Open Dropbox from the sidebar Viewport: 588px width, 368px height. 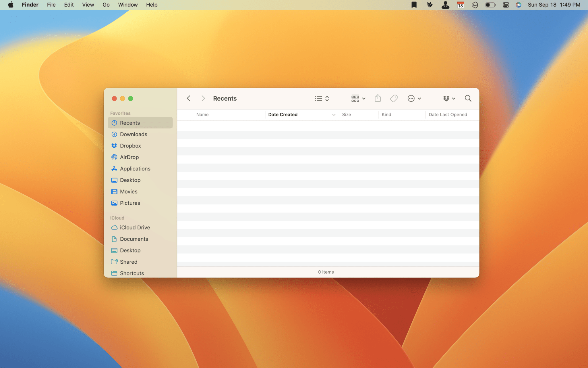point(130,146)
